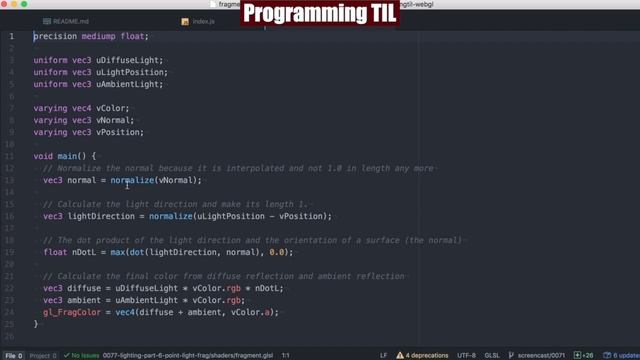Change GLSL grammar selector
640x360 pixels.
click(x=492, y=356)
